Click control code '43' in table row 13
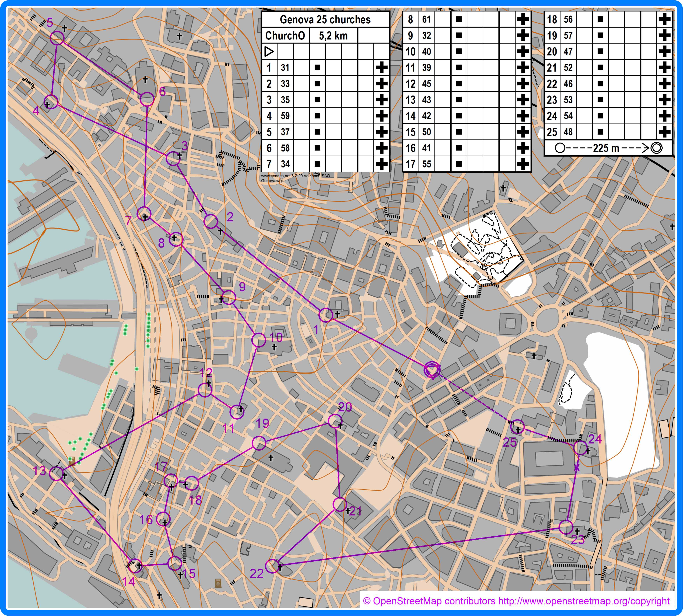The image size is (683, 616). pos(426,100)
